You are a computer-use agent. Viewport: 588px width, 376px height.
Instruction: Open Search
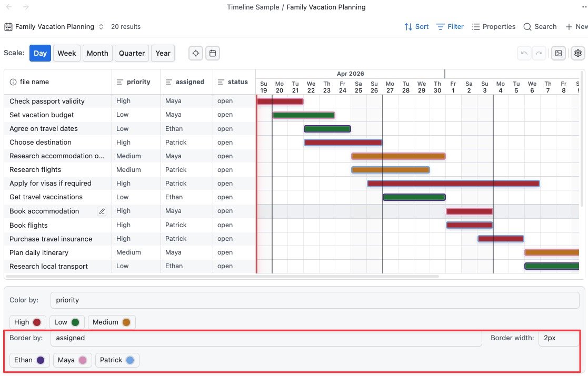(540, 27)
